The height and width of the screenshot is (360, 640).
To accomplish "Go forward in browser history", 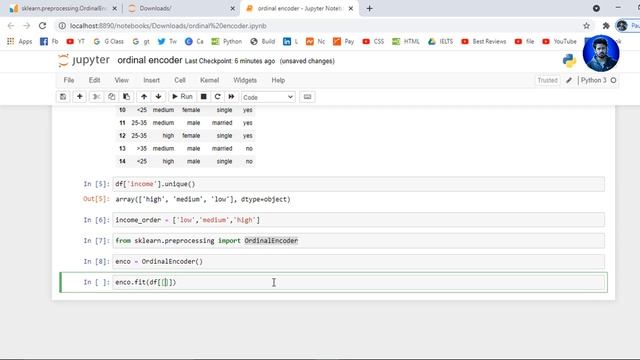I will pos(27,26).
